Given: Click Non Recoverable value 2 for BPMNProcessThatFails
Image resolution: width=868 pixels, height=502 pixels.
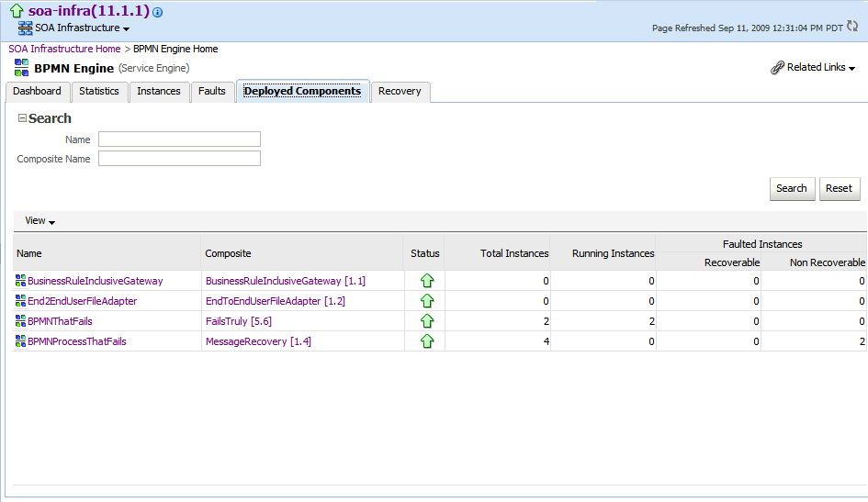Looking at the screenshot, I should click(862, 341).
